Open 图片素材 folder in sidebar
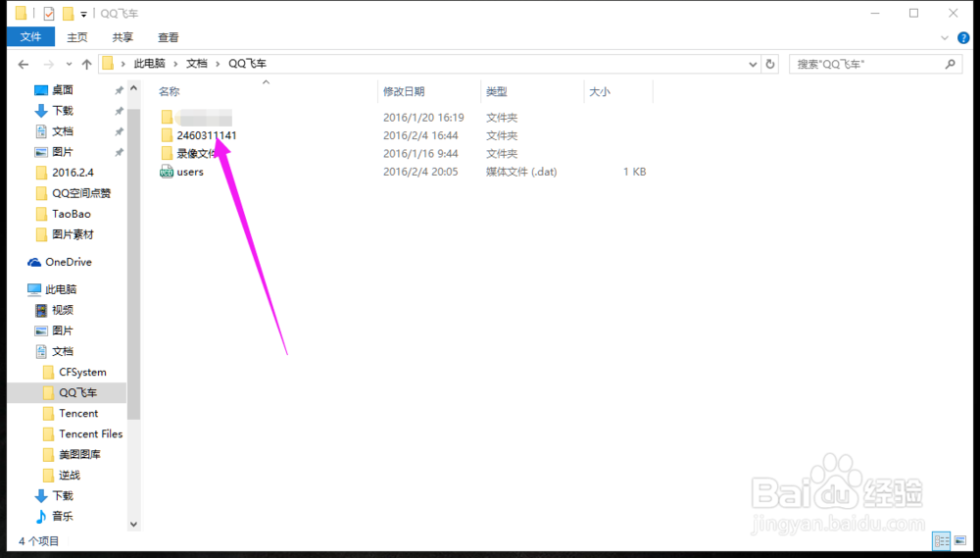 [x=73, y=234]
